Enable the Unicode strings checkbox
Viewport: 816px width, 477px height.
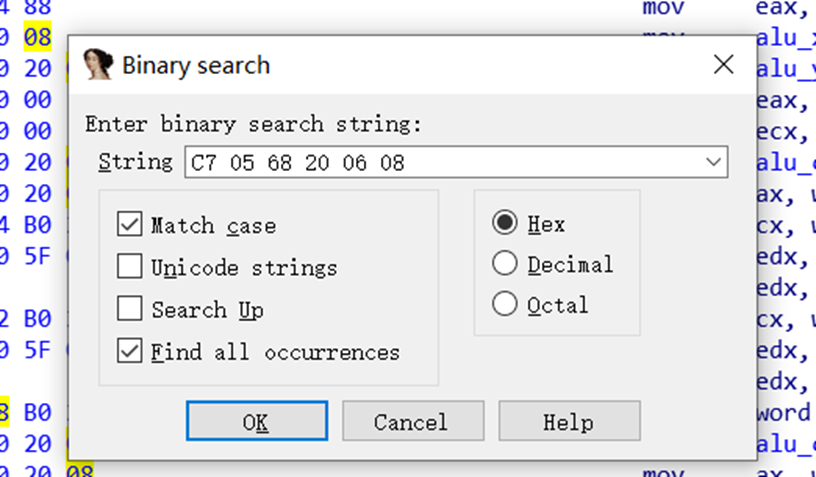coord(130,267)
